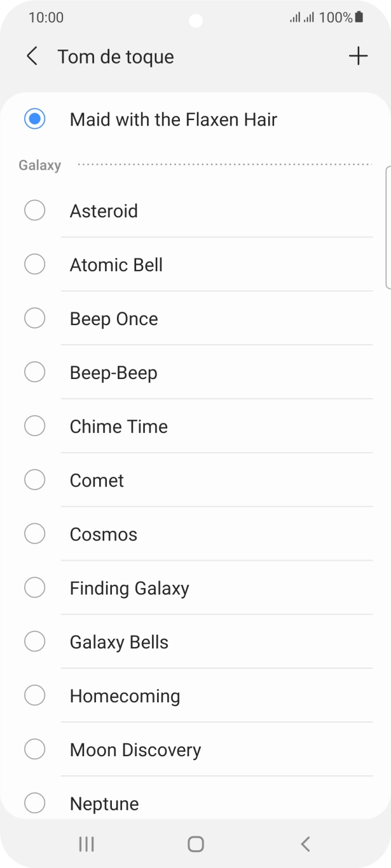This screenshot has width=391, height=868.
Task: Click the scrollbar handle on right edge
Action: tap(388, 227)
